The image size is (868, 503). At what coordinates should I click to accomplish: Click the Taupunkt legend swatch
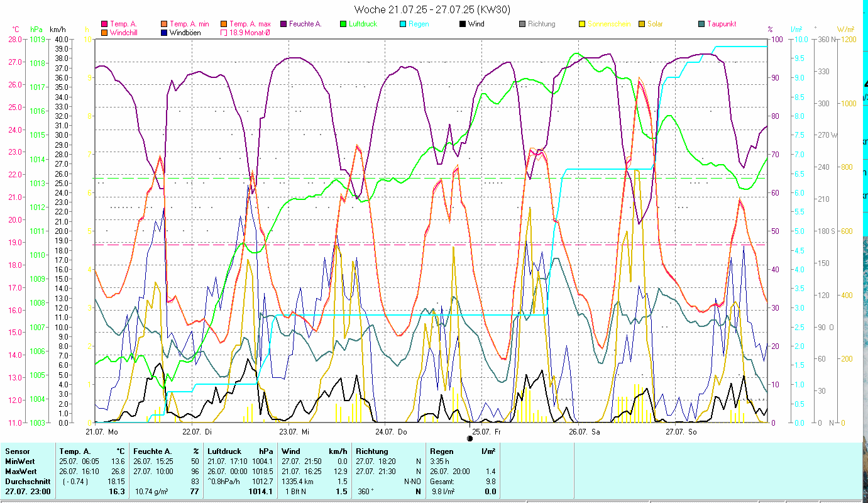click(x=701, y=25)
